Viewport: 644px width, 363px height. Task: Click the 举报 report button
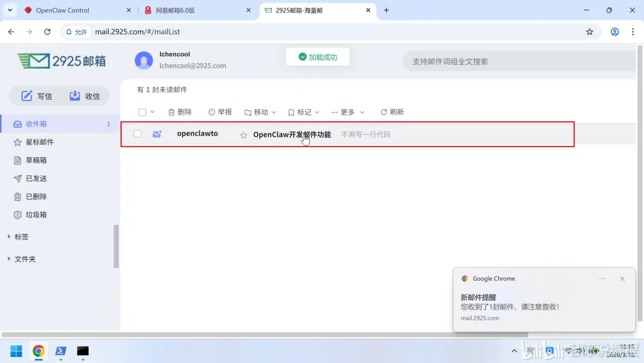(x=220, y=112)
